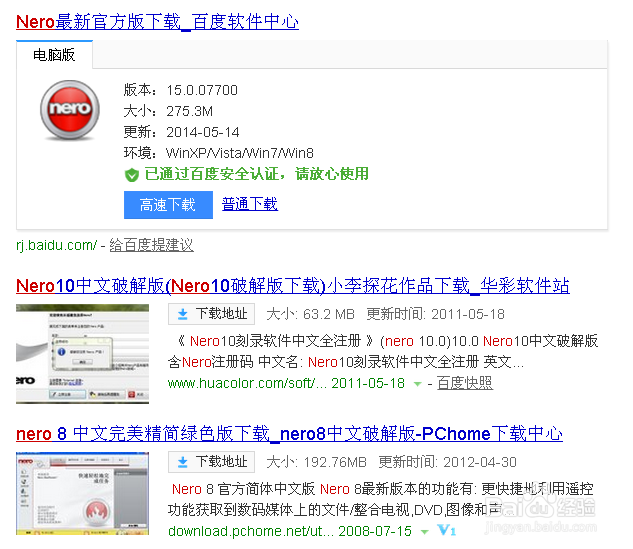Click environment text WinXP/Vista/Win7/Win8
The height and width of the screenshot is (549, 633).
click(240, 153)
